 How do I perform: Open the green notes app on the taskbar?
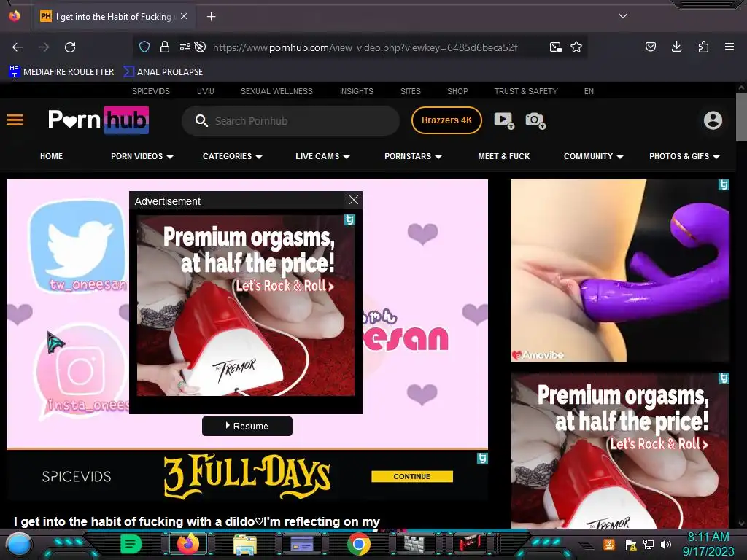(131, 544)
